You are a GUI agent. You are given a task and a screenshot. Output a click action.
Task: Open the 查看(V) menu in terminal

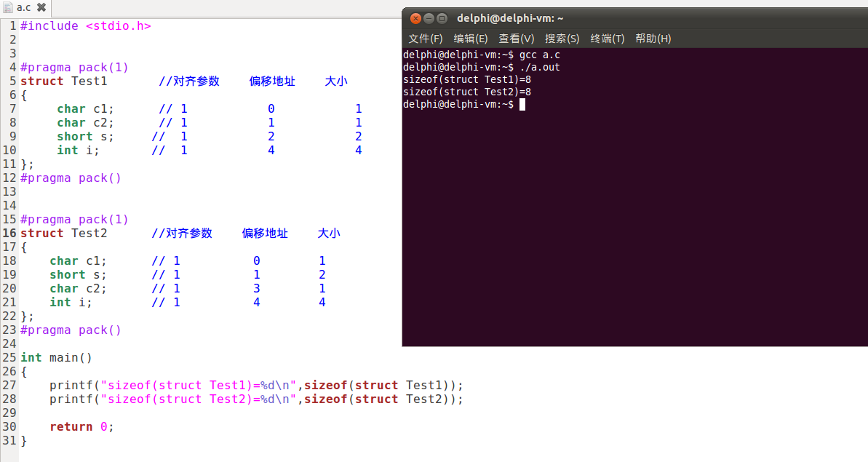click(x=517, y=39)
